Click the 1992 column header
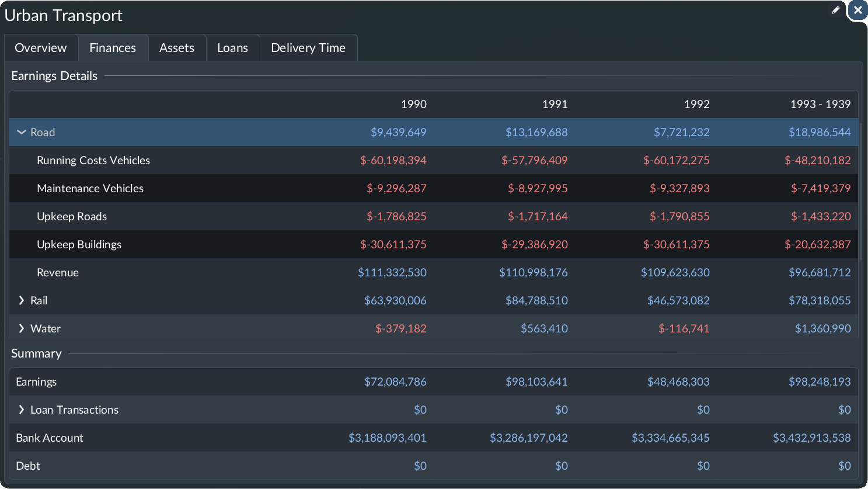868x489 pixels. click(697, 104)
